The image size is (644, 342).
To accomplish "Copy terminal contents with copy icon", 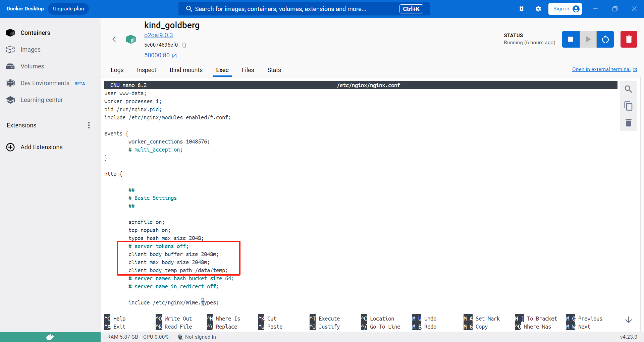I will [628, 106].
